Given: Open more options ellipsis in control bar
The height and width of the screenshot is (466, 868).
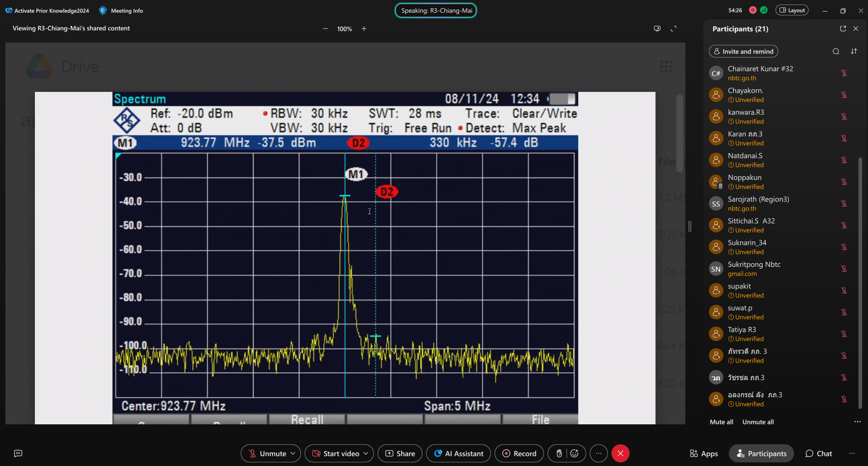Looking at the screenshot, I should click(x=599, y=453).
